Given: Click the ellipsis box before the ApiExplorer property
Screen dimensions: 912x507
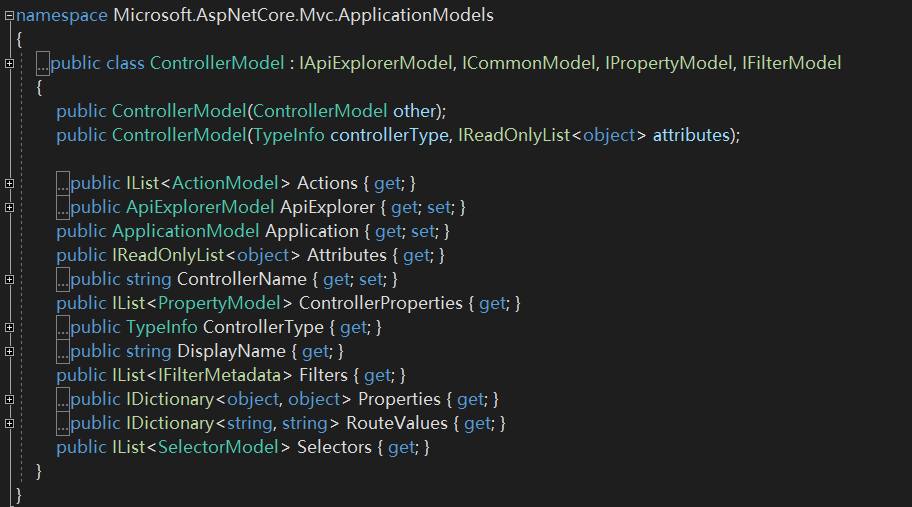Looking at the screenshot, I should [x=63, y=208].
